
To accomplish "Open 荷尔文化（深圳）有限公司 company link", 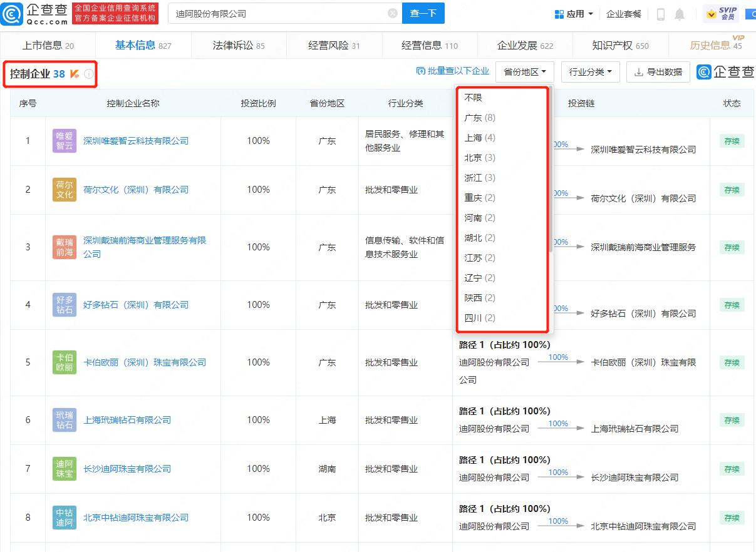I will (136, 190).
